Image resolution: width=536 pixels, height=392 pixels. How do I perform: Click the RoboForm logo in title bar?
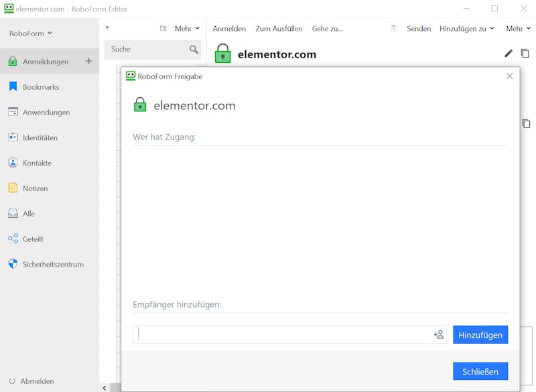coord(9,8)
